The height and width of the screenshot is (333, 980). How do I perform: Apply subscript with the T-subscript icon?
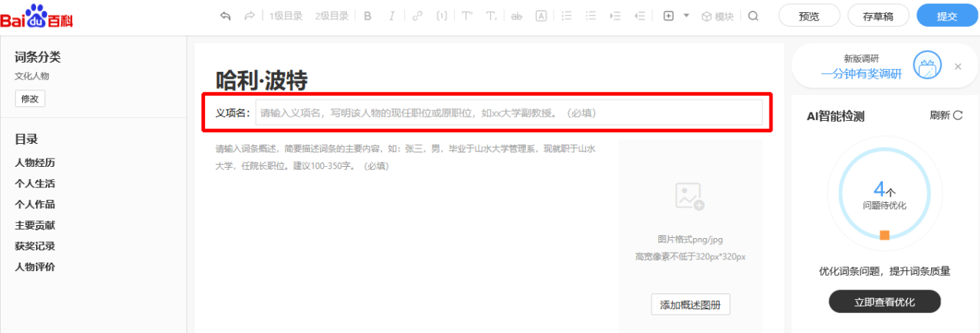pyautogui.click(x=492, y=16)
